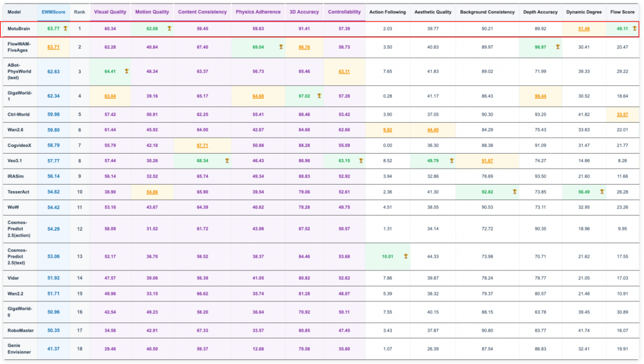The image size is (644, 364).
Task: Click the Wan2.6 model name cell
Action: pyautogui.click(x=17, y=130)
